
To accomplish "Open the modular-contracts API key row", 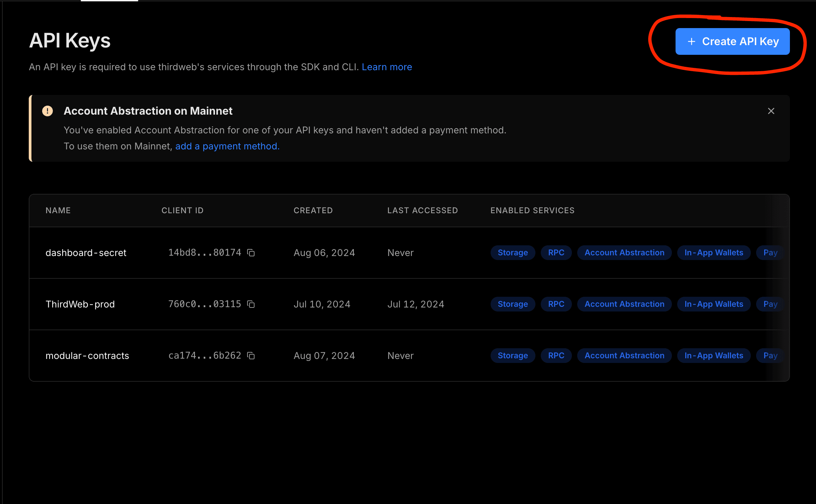I will (x=87, y=356).
